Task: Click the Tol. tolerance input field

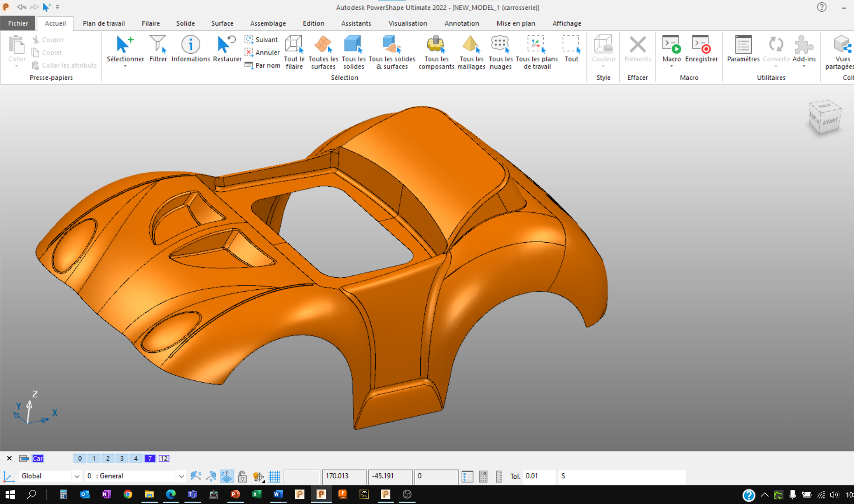Action: coord(538,476)
